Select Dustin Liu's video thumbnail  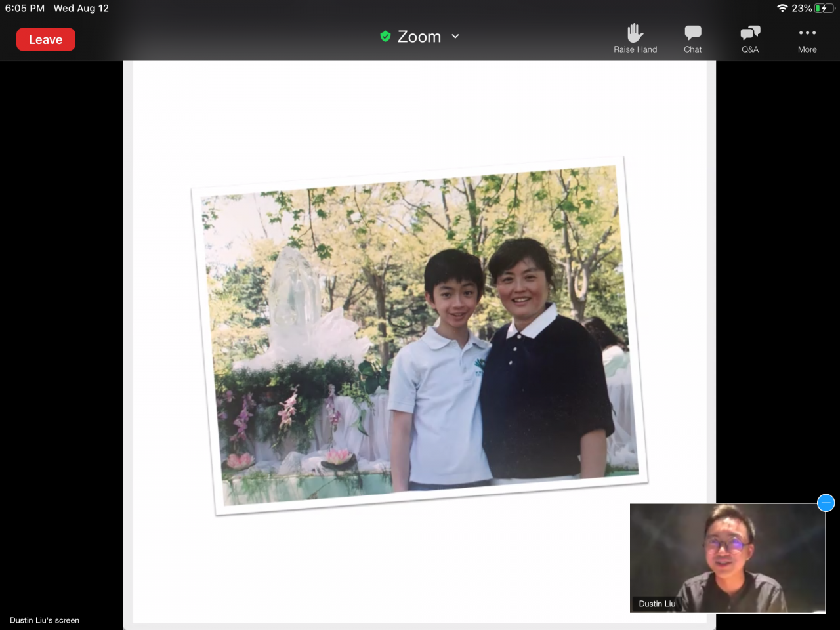[x=728, y=558]
